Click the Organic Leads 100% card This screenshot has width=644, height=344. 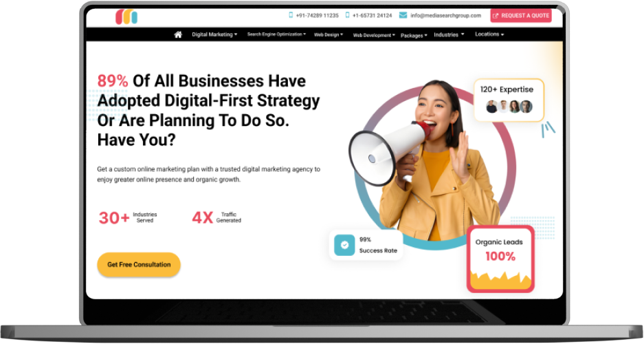pos(500,259)
